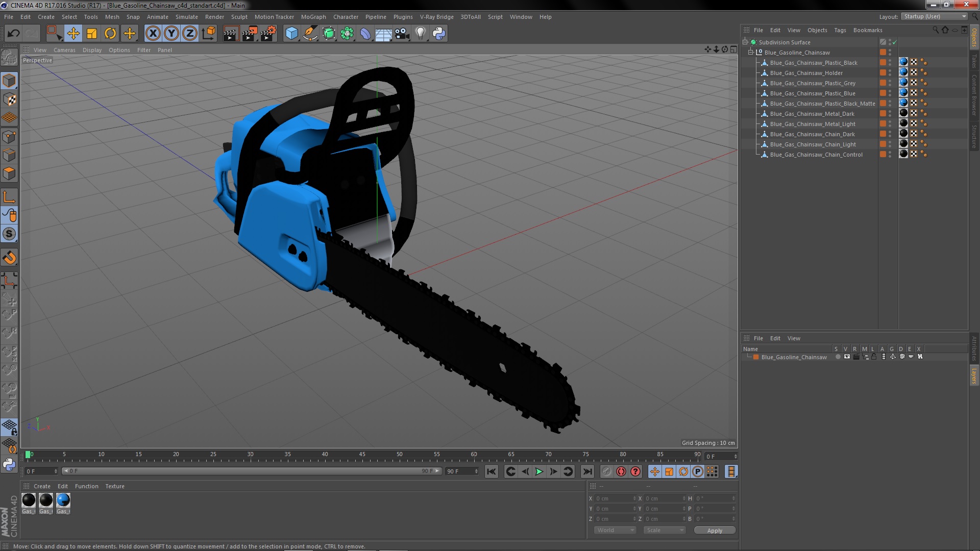The image size is (980, 551).
Task: Toggle X axis lock
Action: (153, 34)
